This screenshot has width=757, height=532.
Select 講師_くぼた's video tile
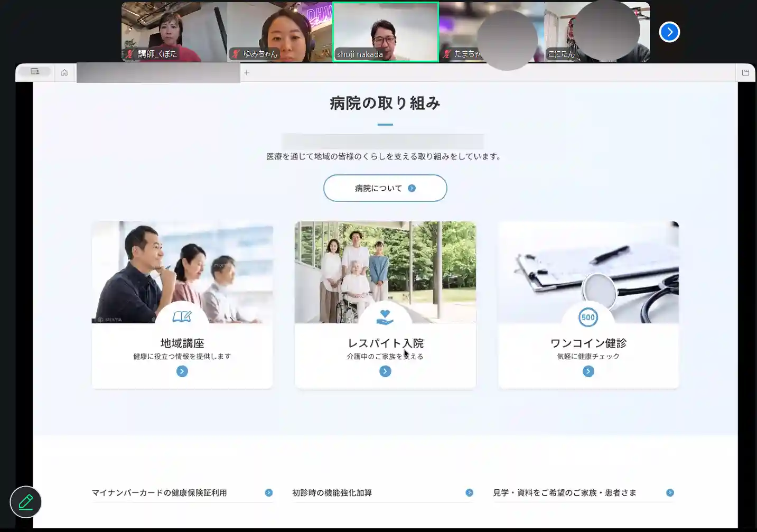(174, 32)
